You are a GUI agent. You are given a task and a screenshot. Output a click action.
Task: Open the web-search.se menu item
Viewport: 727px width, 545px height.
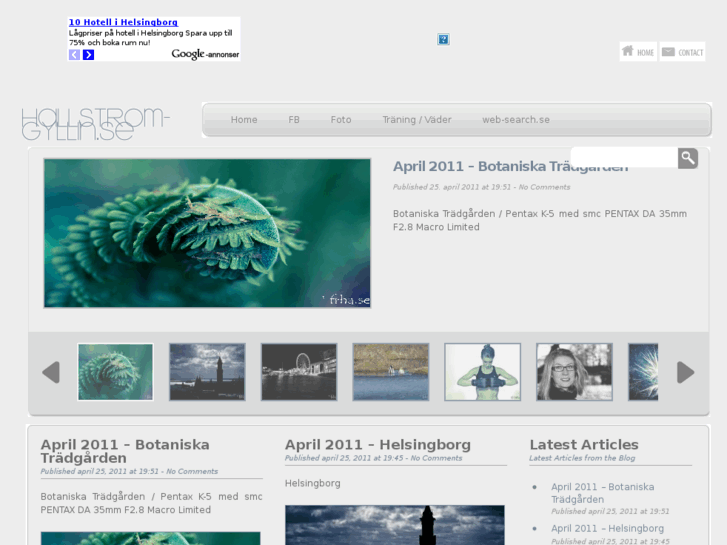pyautogui.click(x=516, y=120)
